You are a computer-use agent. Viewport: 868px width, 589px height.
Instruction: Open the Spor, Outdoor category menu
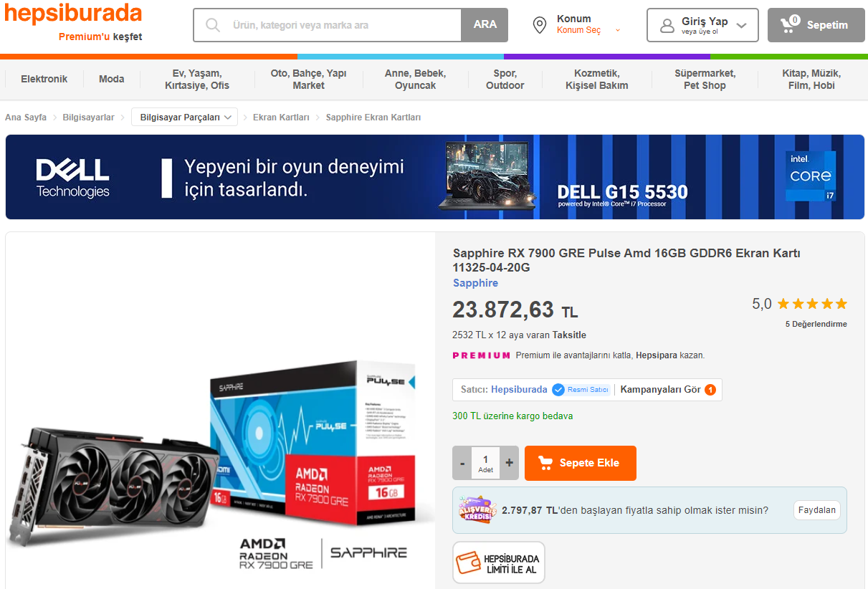coord(505,79)
